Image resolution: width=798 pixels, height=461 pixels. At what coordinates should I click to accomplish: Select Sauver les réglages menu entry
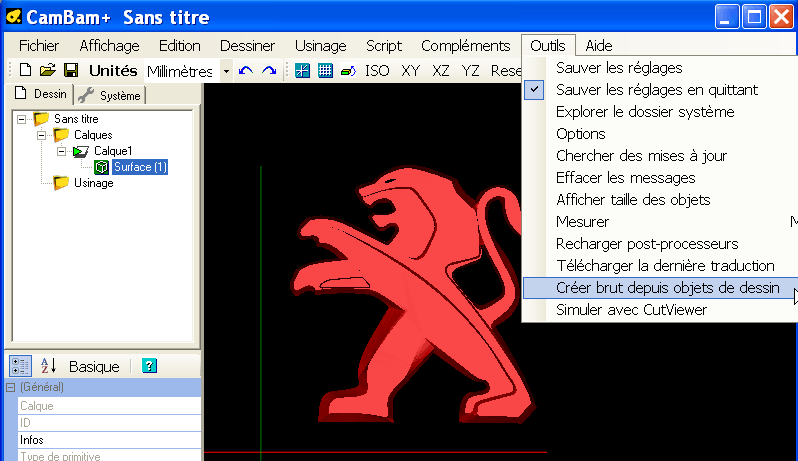click(619, 68)
